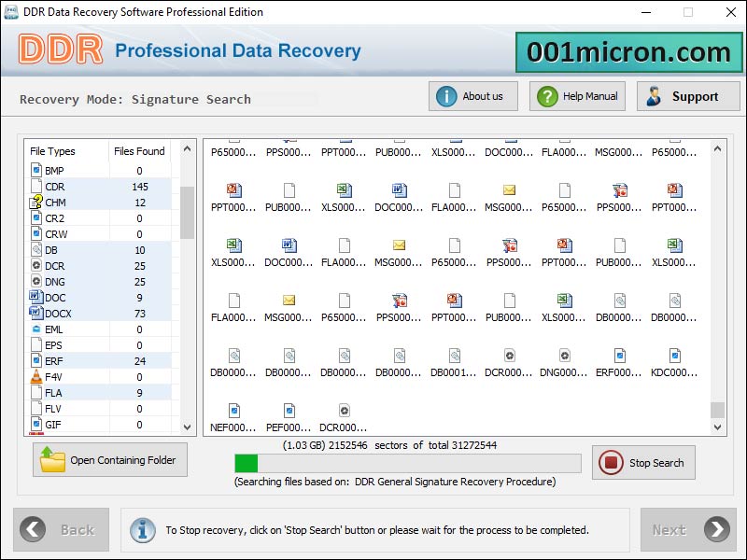
Task: Select the DB0001 database file icon
Action: point(454,356)
